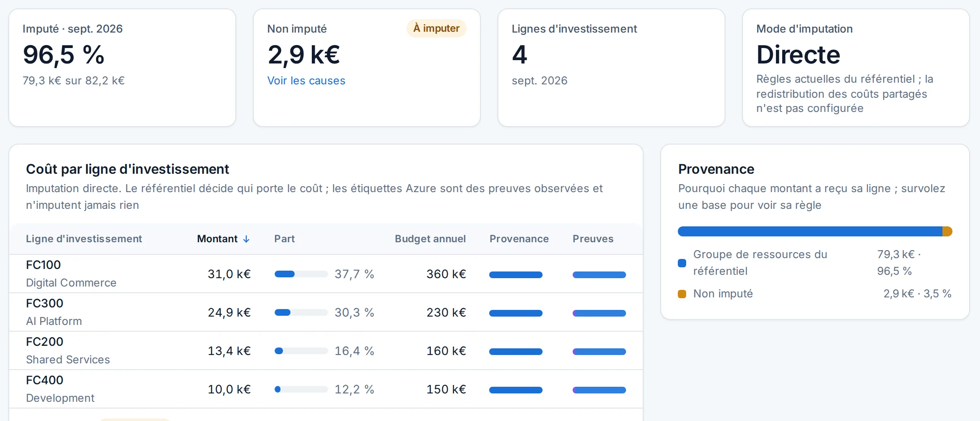Click the Preuves column header
Image resolution: width=980 pixels, height=421 pixels.
(x=593, y=239)
